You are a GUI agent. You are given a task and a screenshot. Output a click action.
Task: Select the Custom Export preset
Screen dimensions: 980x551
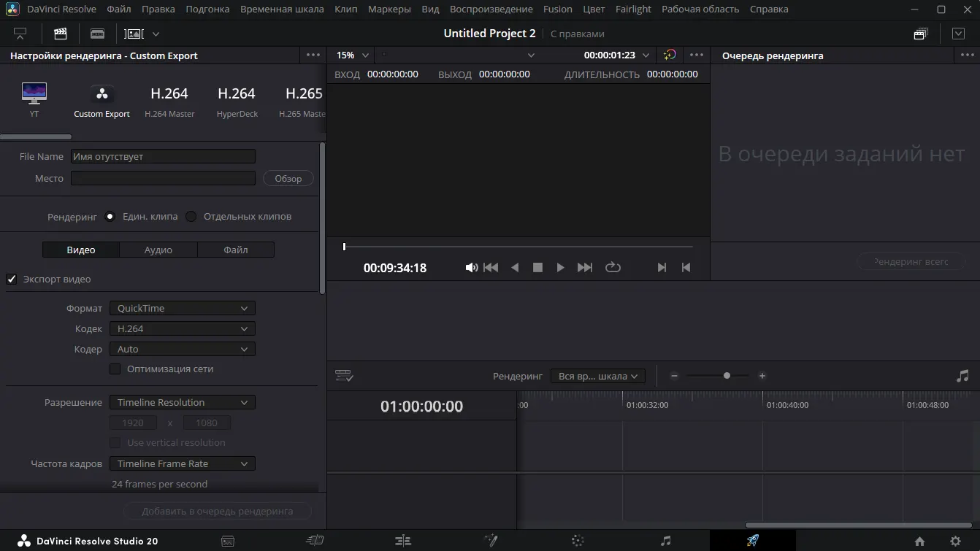[x=102, y=101]
